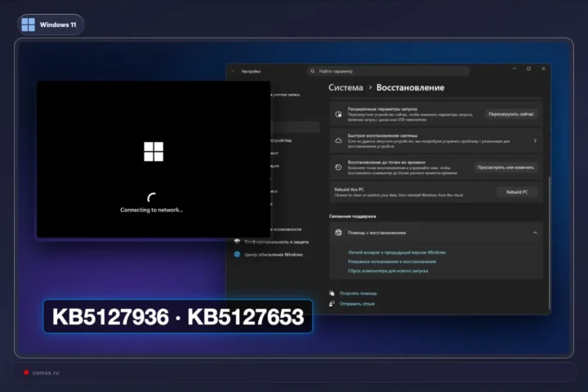Minimize the Settings window

(514, 69)
